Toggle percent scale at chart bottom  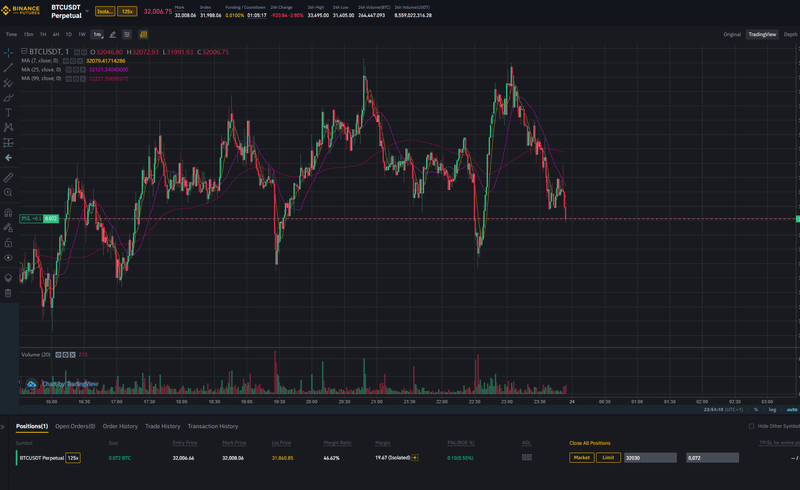click(x=756, y=409)
